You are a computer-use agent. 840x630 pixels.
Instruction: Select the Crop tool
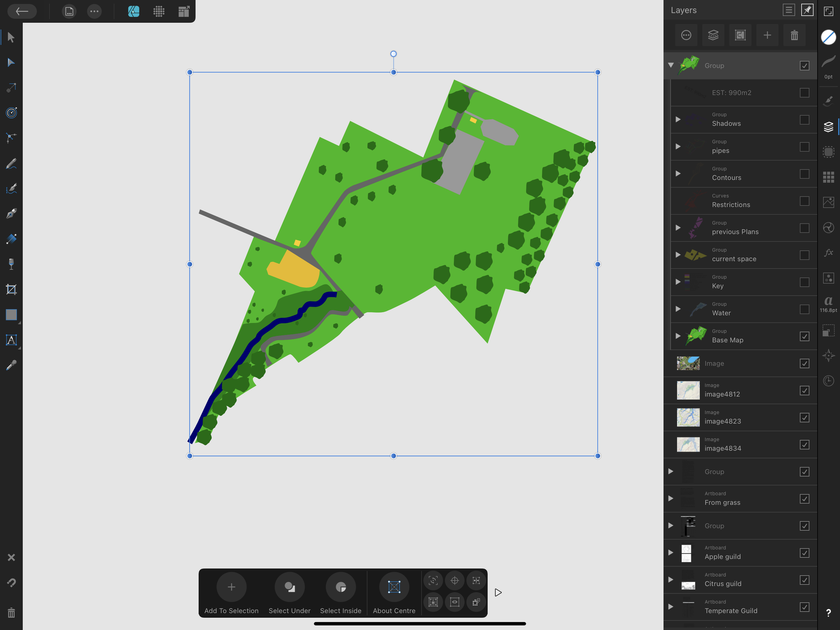coord(12,289)
